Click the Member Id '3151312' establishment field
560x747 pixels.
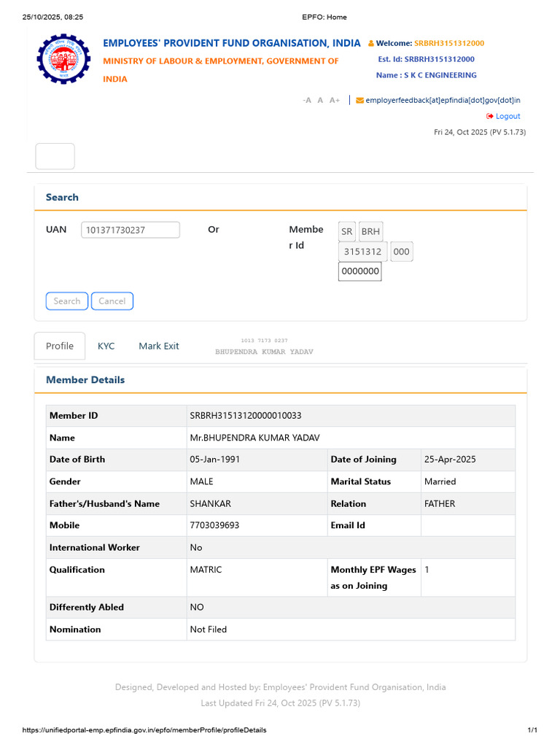(363, 252)
